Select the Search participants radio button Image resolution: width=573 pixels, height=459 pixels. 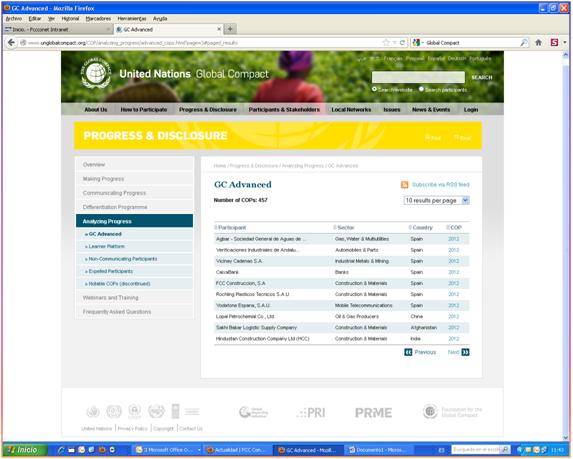click(421, 89)
